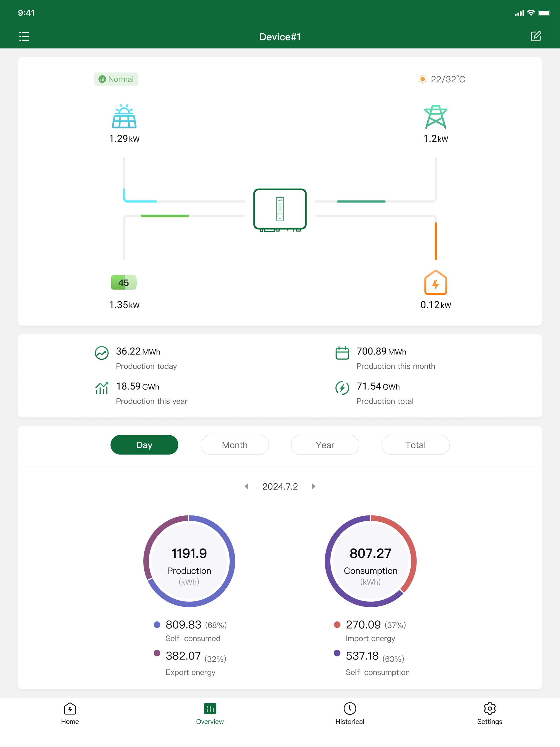Tap the 1.2 kW grid power value

[x=436, y=138]
